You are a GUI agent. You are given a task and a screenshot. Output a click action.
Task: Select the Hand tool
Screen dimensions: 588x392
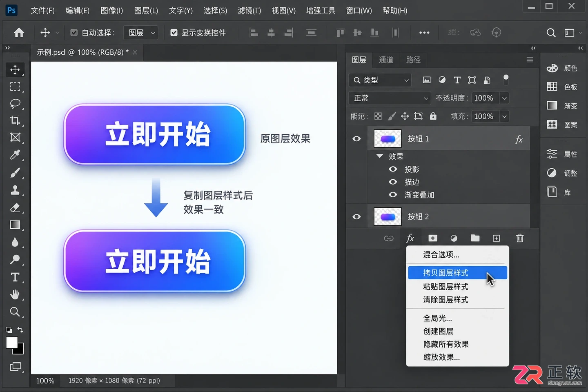coord(15,294)
